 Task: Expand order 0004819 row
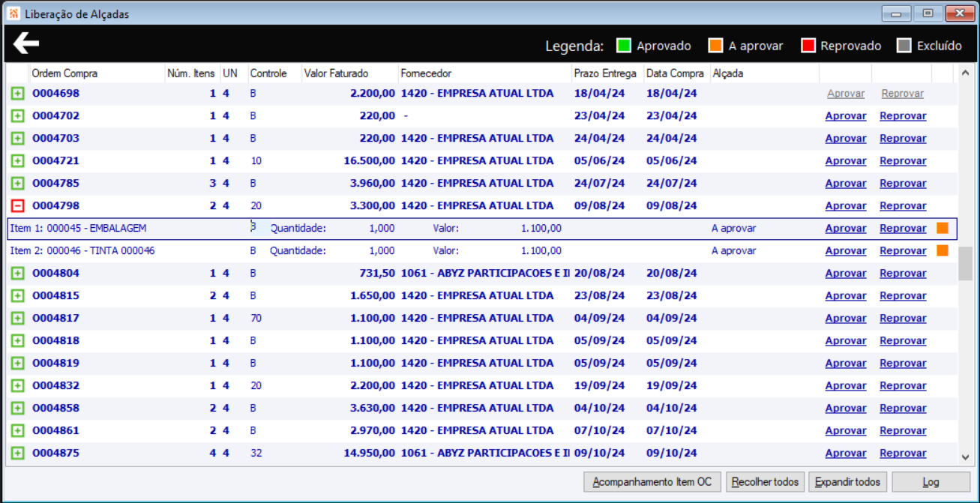tap(17, 364)
